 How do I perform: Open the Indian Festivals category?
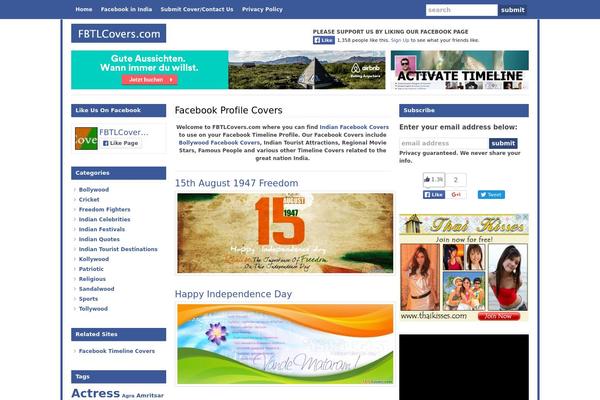[x=102, y=230]
